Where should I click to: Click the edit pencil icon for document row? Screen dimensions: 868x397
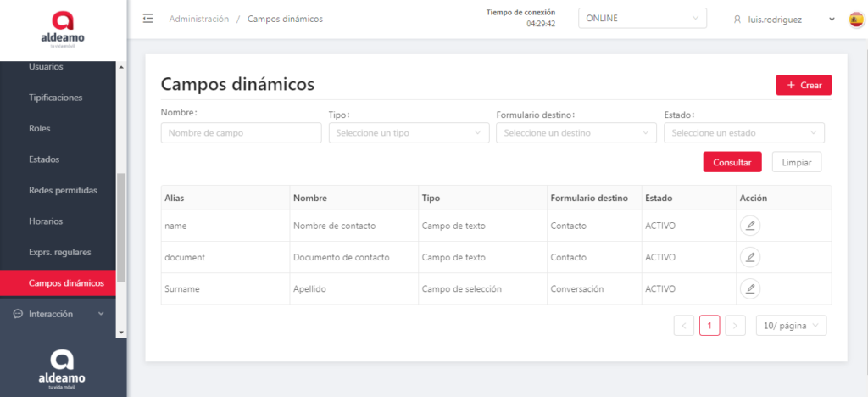[749, 257]
